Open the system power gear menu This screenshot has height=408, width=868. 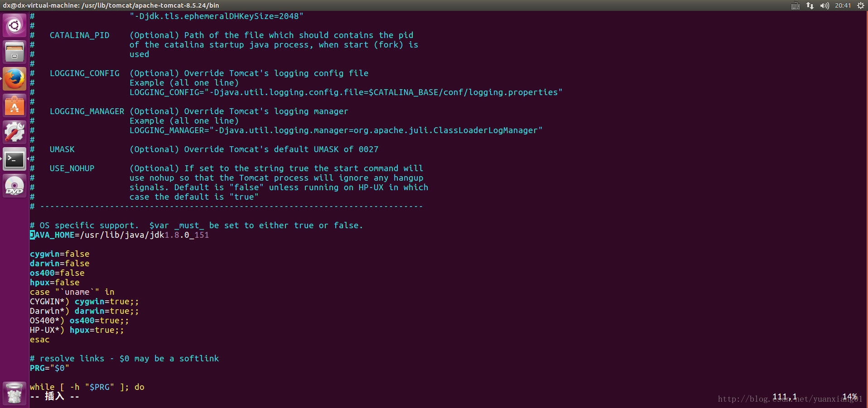[861, 5]
